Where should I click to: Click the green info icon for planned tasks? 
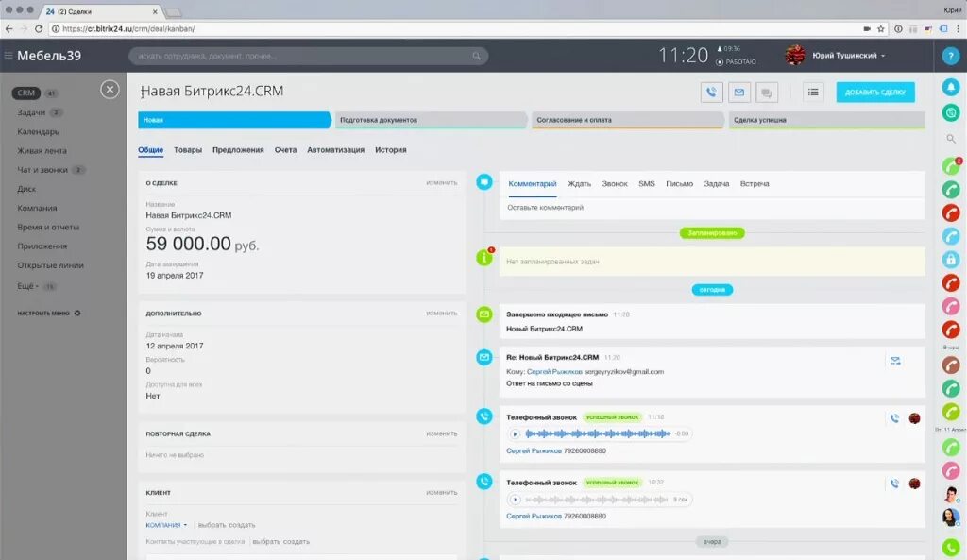(x=484, y=258)
